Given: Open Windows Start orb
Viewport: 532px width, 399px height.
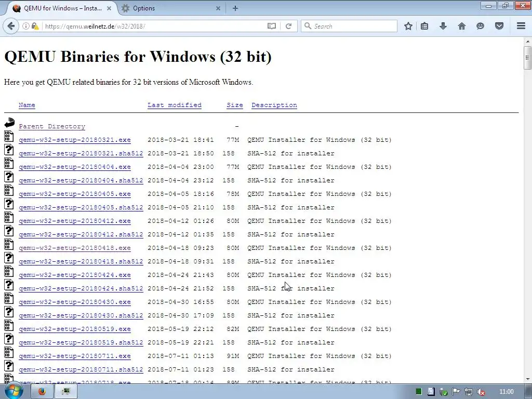Looking at the screenshot, I should (x=13, y=391).
